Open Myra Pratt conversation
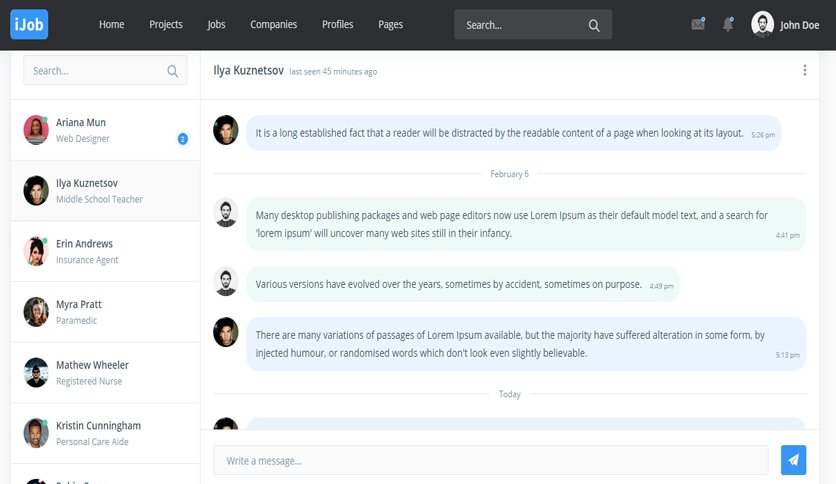836x484 pixels. click(x=106, y=312)
